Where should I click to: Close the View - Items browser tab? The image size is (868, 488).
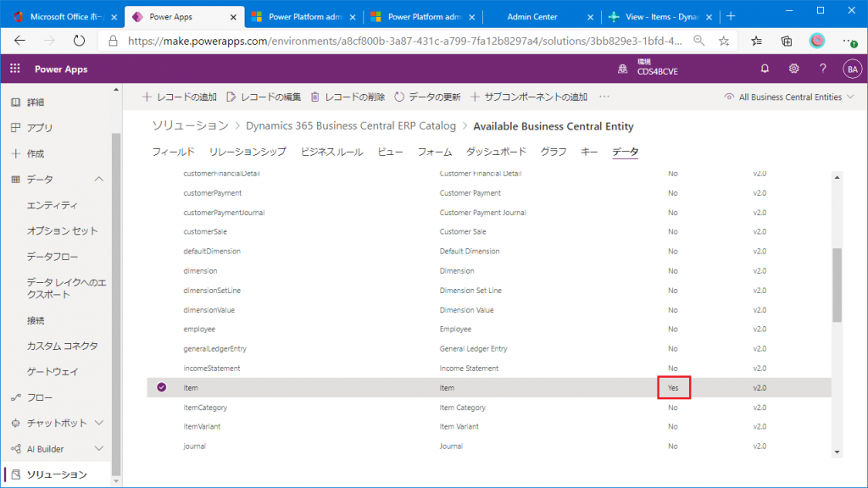pyautogui.click(x=709, y=17)
